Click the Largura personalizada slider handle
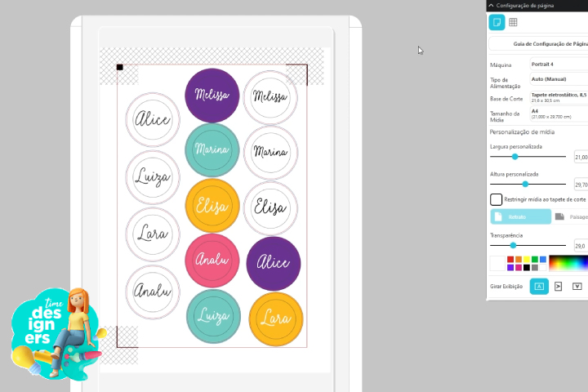Viewport: 588px width, 392px height. (x=514, y=156)
